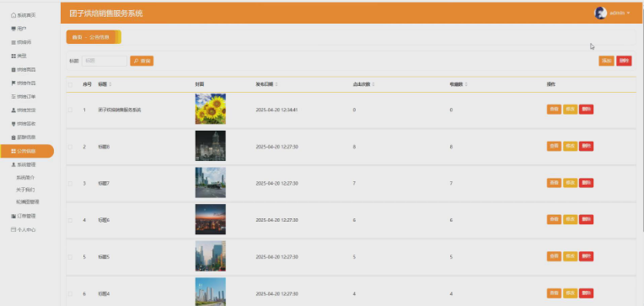This screenshot has width=644, height=306.
Task: Click the 用户 icon in sidebar
Action: (13, 29)
